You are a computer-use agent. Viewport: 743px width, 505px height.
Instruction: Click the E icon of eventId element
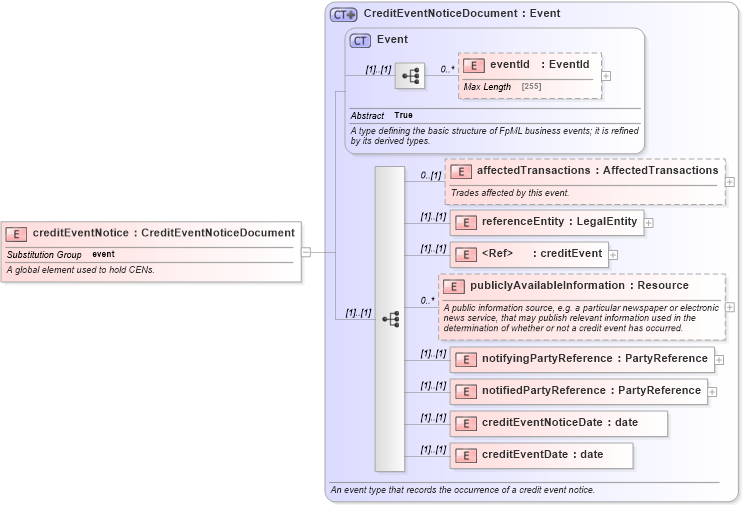(x=473, y=66)
